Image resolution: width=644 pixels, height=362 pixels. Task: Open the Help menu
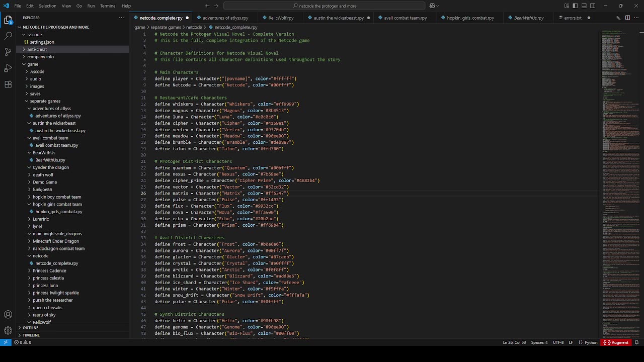pyautogui.click(x=126, y=6)
